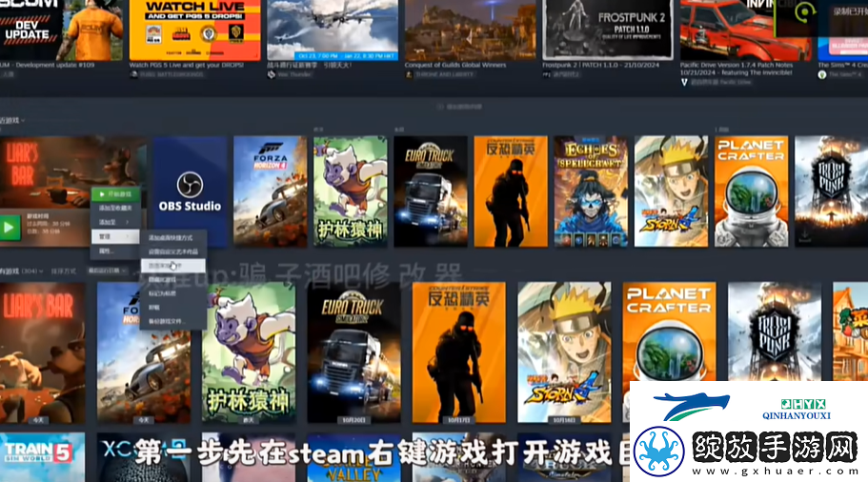
Task: Open the SCUM Development update #109 news card
Action: pos(61,29)
